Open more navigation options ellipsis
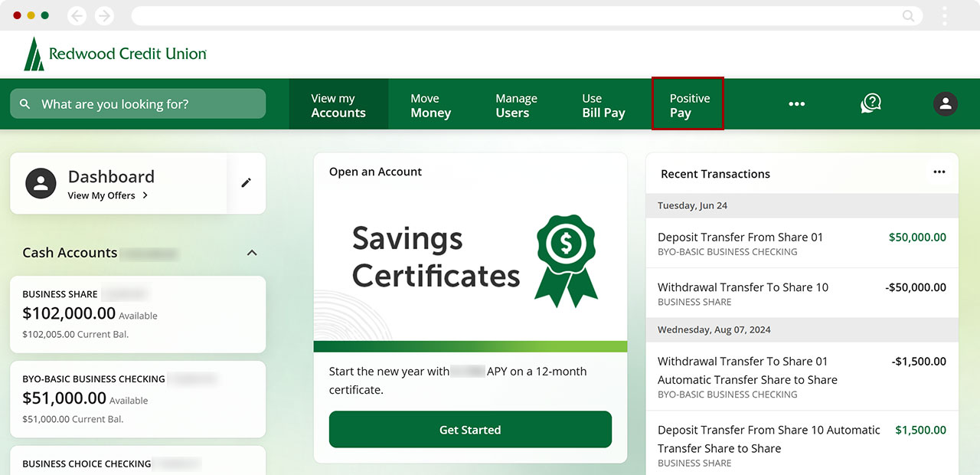Viewport: 980px width, 475px height. point(797,104)
